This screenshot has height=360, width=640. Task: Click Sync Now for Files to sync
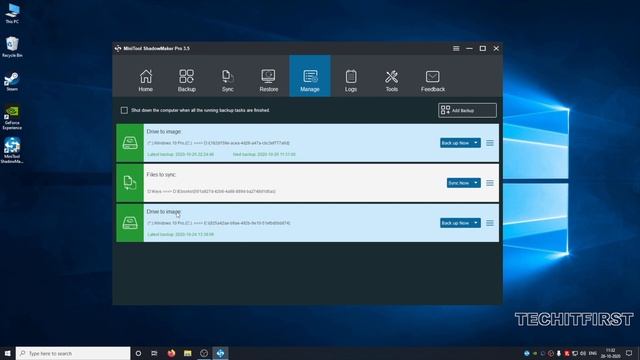point(459,183)
